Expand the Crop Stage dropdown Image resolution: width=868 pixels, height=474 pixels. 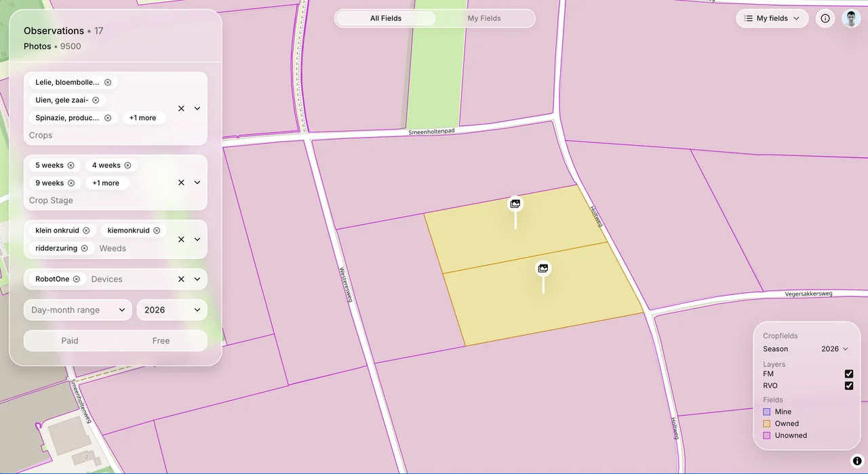[x=197, y=182]
